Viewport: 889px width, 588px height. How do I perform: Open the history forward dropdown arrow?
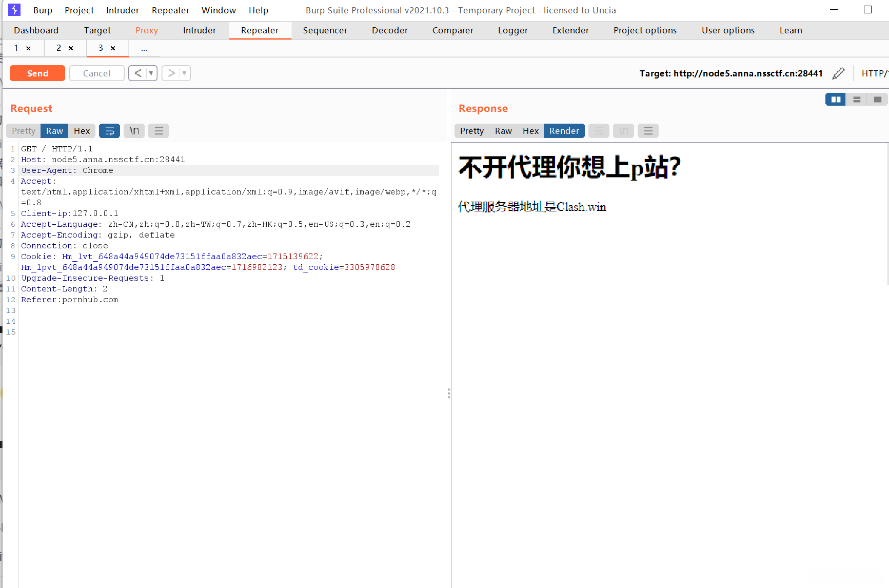[x=185, y=73]
